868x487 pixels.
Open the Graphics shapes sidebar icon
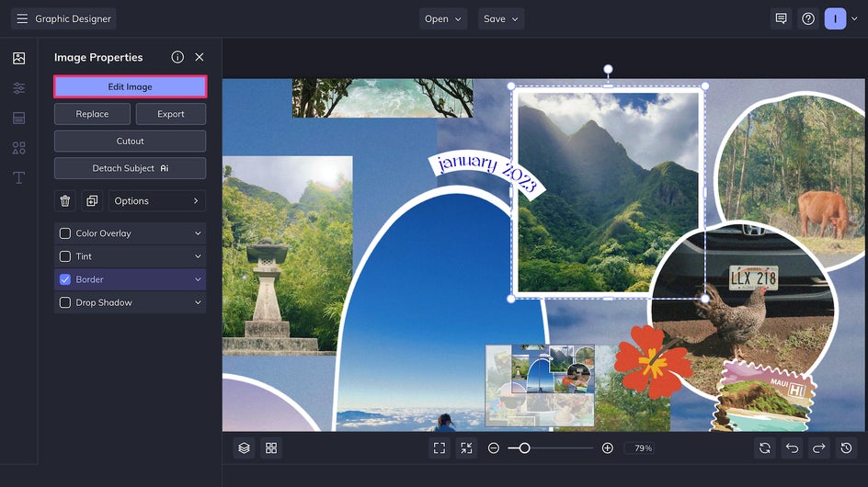tap(18, 148)
